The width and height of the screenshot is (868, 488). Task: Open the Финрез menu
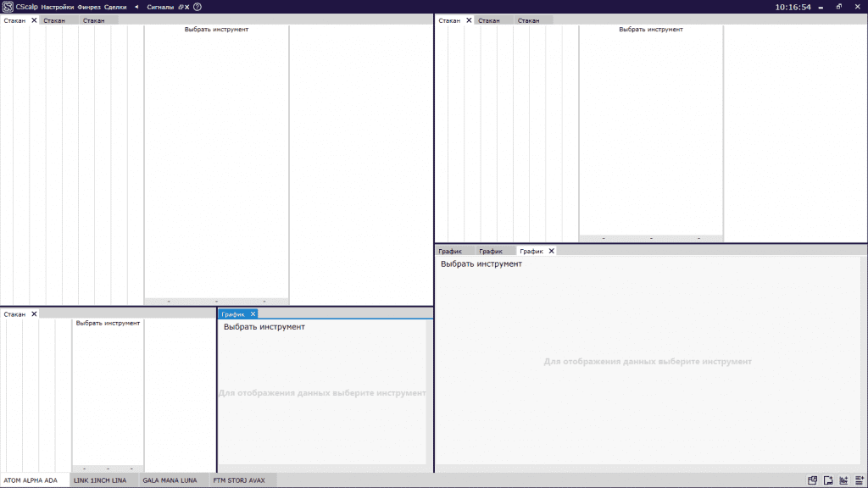[89, 7]
